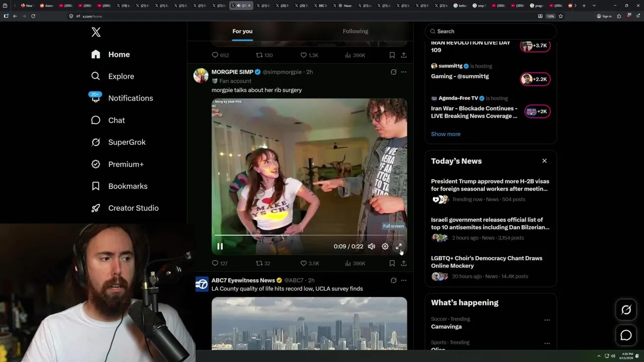Open the Camavinga trending topic
This screenshot has width=644, height=362.
click(x=446, y=327)
